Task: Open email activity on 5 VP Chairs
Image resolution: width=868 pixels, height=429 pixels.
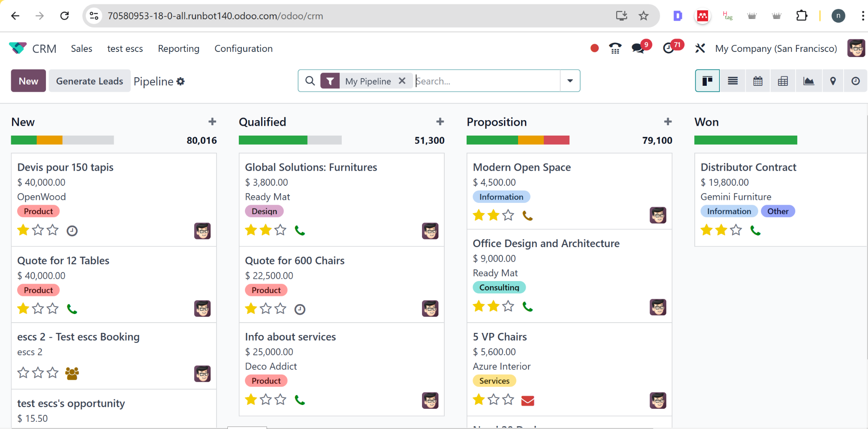Action: 527,401
